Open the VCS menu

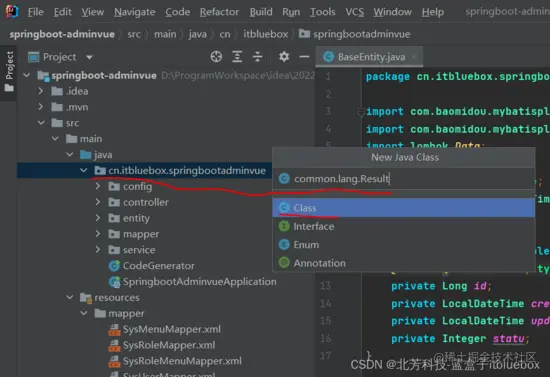click(x=355, y=12)
